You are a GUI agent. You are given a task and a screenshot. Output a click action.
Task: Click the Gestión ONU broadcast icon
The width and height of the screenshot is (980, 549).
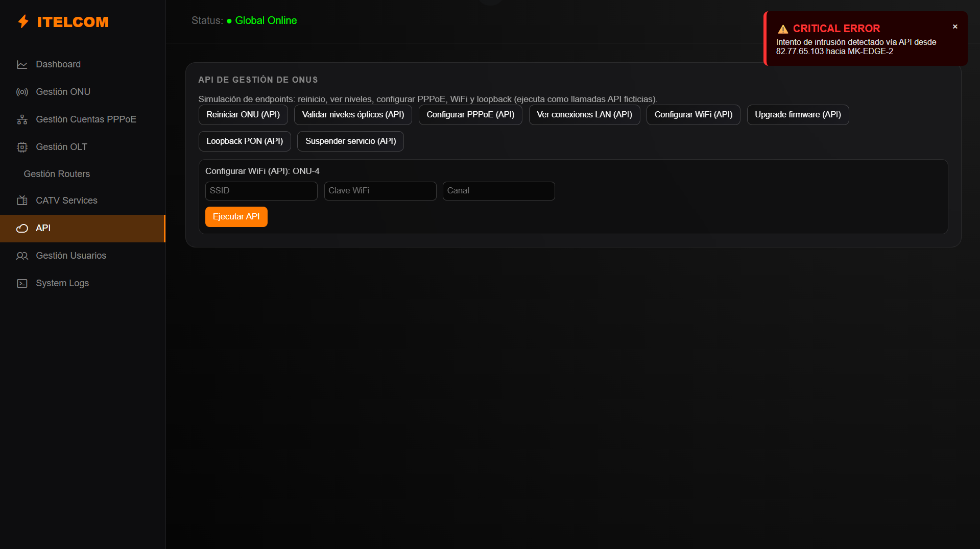22,92
